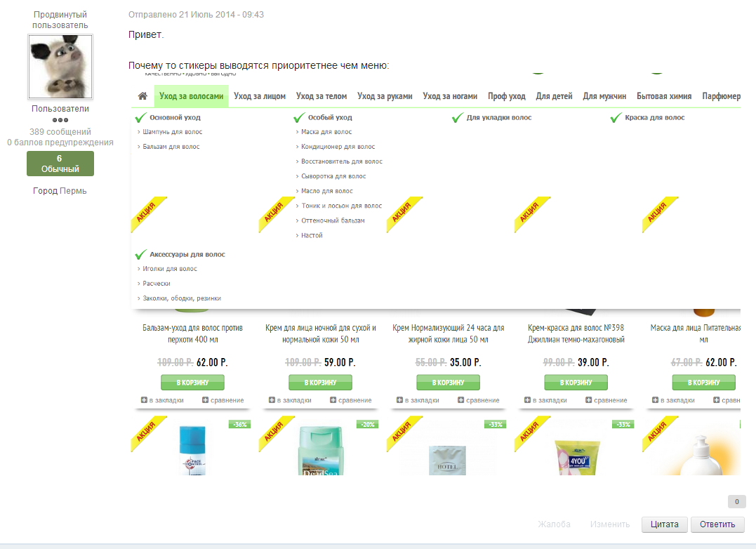
Task: Click bookmark plus icon under Крем-краска №398
Action: (x=527, y=400)
